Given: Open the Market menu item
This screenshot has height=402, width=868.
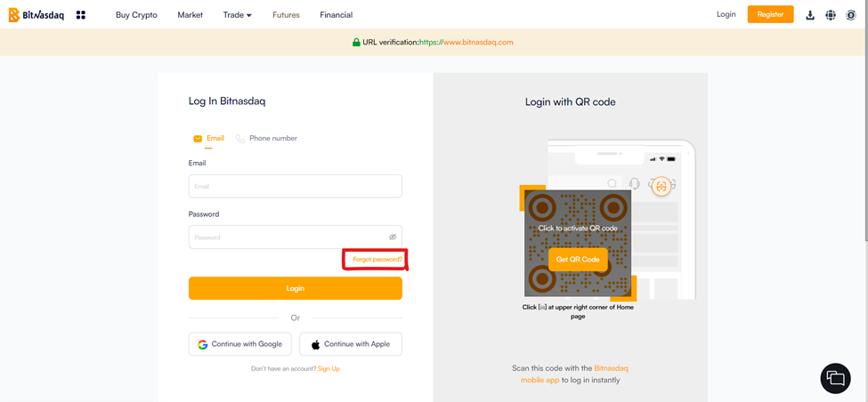Looking at the screenshot, I should click(x=190, y=15).
